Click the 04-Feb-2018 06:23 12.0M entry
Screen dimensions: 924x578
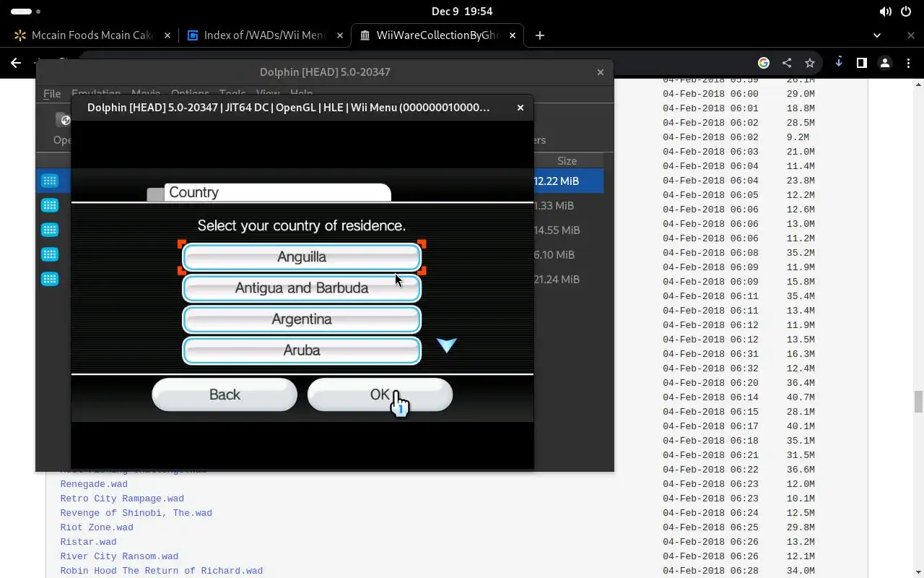738,484
